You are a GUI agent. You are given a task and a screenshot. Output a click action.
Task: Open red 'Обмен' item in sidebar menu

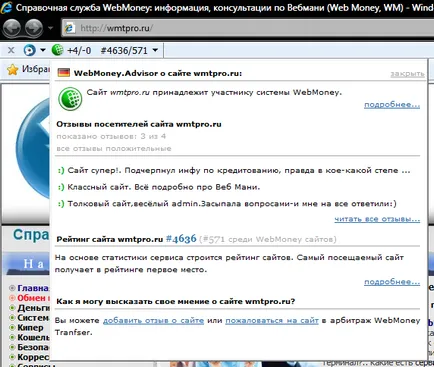(33, 298)
